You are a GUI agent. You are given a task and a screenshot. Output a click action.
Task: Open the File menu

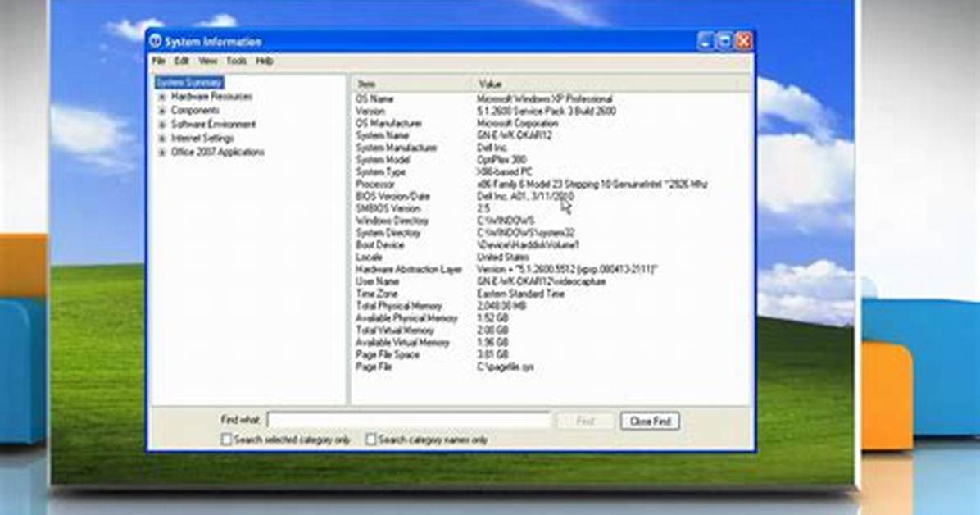[x=159, y=61]
